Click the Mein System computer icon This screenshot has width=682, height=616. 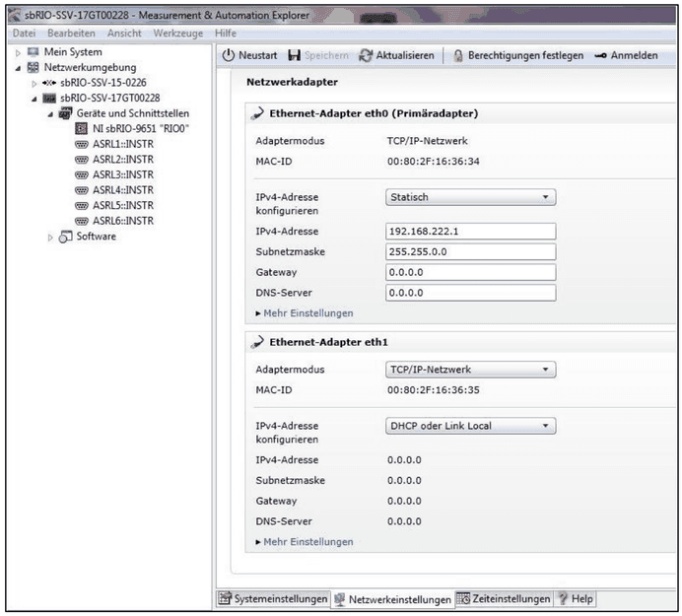[34, 52]
